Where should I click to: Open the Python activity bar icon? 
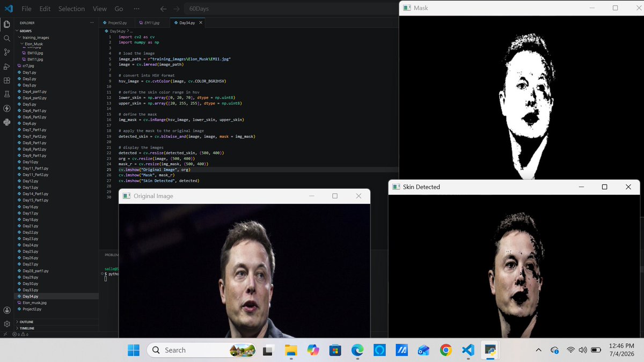click(x=7, y=122)
